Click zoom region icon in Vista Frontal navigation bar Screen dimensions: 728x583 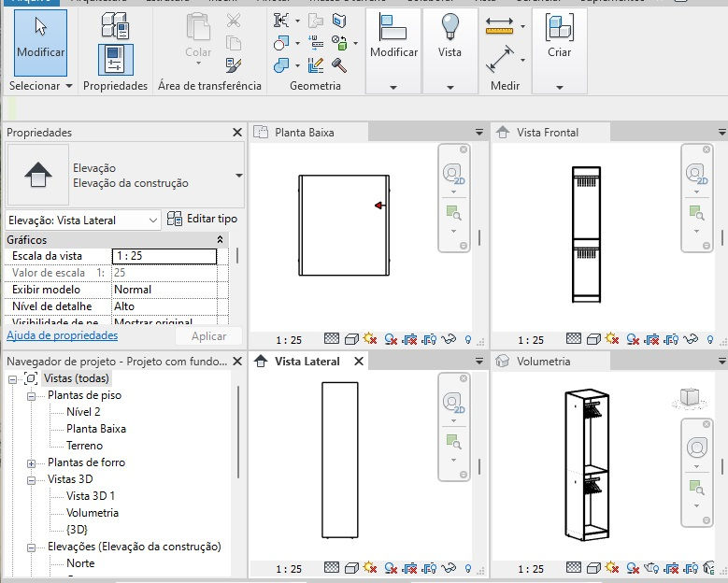pos(696,213)
